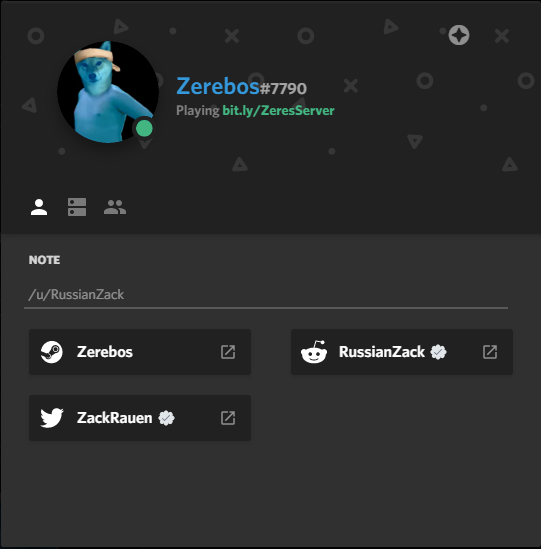Click the Zerebos username at the top
The width and height of the screenshot is (541, 549).
click(x=218, y=86)
